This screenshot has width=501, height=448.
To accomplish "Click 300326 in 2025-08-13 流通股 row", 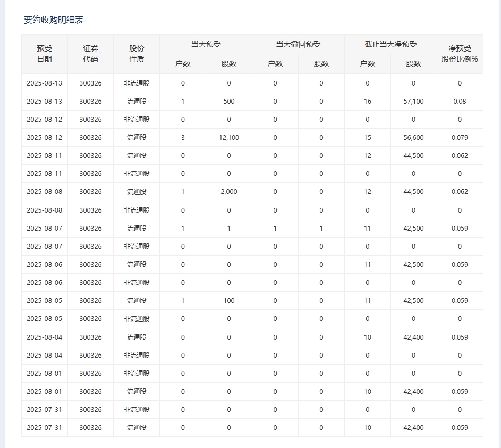I will 90,102.
